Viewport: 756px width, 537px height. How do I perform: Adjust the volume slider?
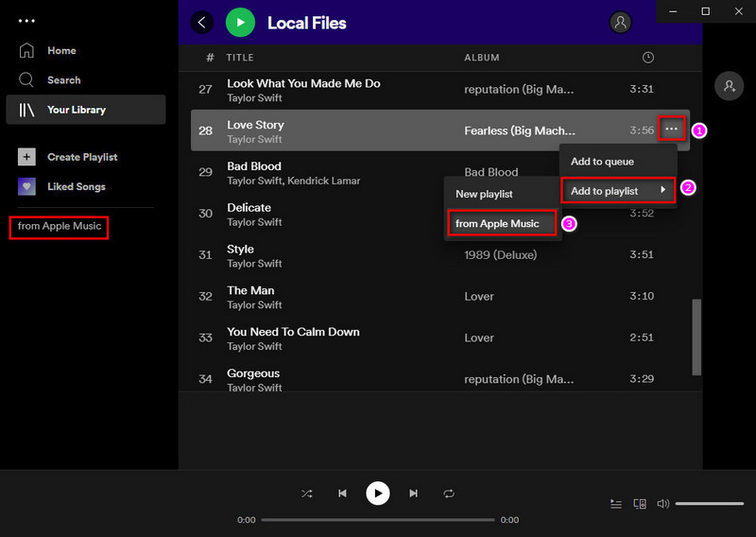pyautogui.click(x=710, y=504)
